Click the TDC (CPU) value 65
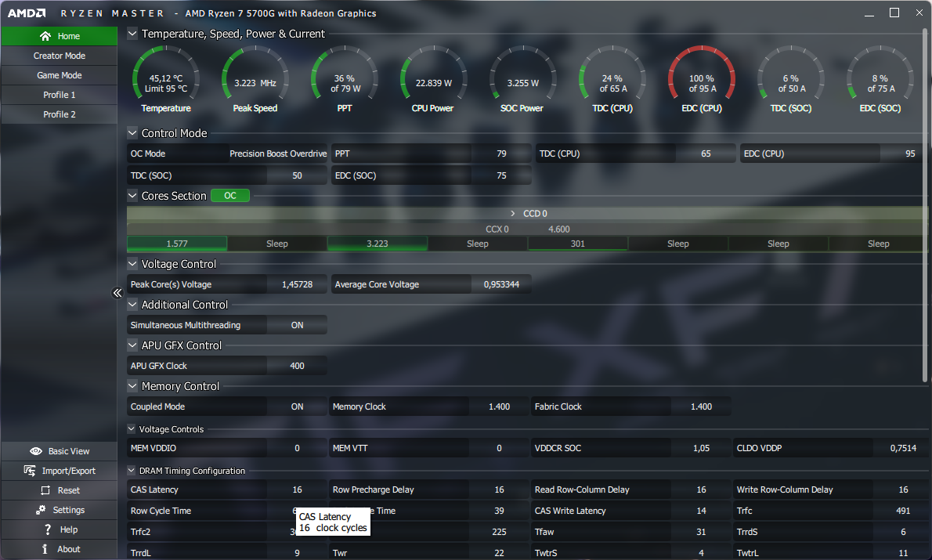The width and height of the screenshot is (932, 560). click(x=706, y=154)
